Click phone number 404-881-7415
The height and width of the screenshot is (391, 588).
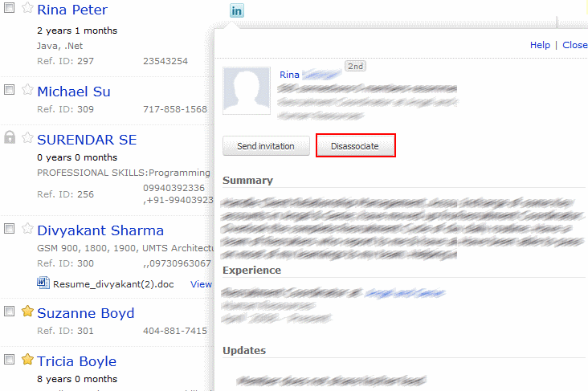pyautogui.click(x=175, y=331)
